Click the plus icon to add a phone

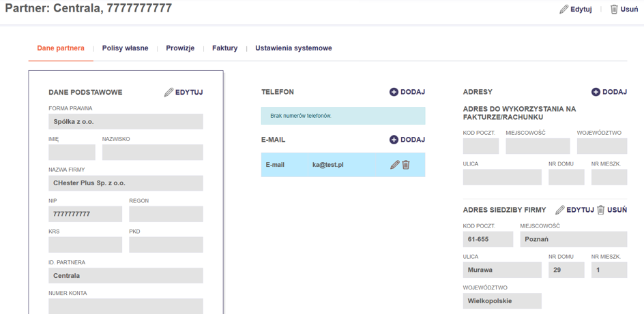click(x=394, y=92)
